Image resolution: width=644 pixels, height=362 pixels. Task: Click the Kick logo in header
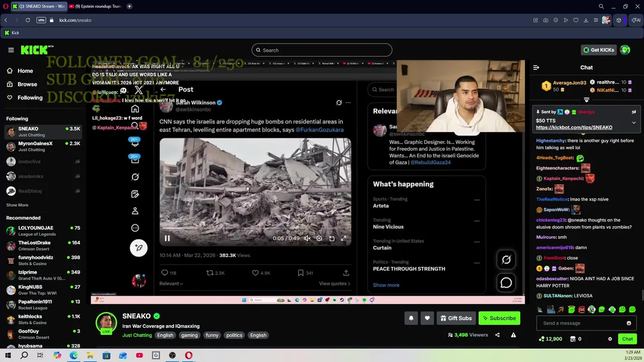click(37, 50)
